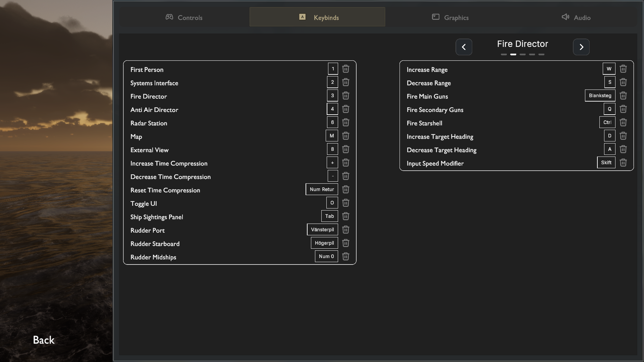Rebind Decrease Time Compression '-' key
Viewport: 644px width, 362px height.
[333, 176]
